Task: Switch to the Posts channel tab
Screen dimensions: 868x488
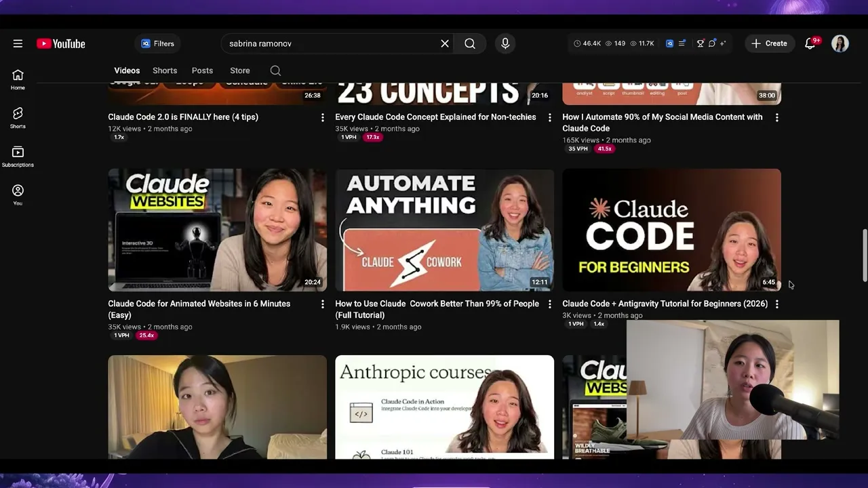Action: pyautogui.click(x=202, y=70)
